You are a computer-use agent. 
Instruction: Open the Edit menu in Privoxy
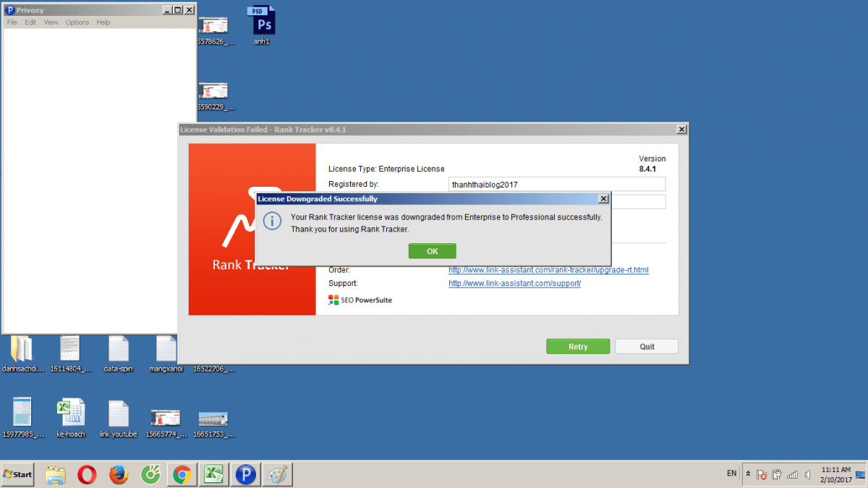click(30, 22)
